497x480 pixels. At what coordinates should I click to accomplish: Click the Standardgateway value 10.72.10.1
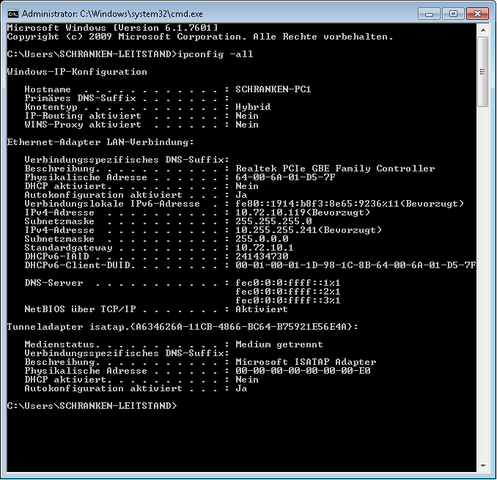[264, 248]
